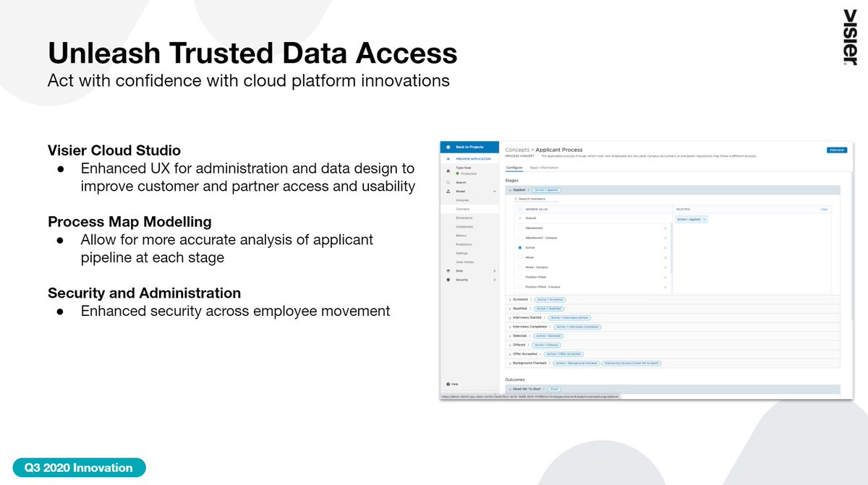Viewport: 868px width, 485px height.
Task: Click the Back to Projects arrow icon
Action: pyautogui.click(x=448, y=147)
